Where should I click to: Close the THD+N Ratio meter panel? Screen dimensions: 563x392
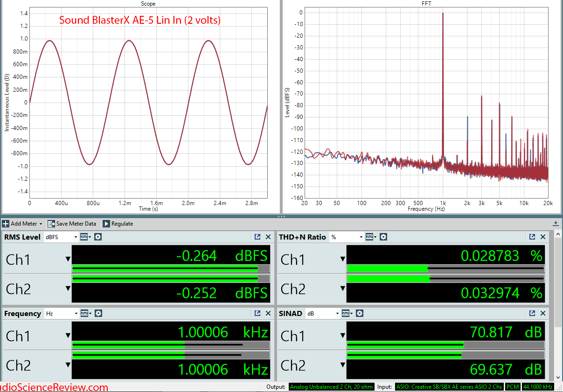coord(543,237)
